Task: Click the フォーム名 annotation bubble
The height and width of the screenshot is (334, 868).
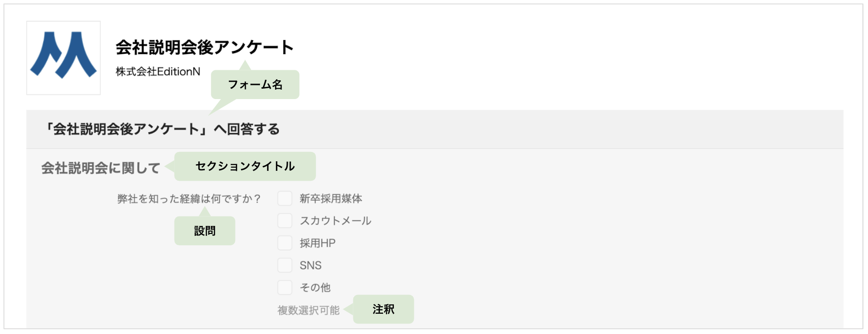Action: [x=255, y=84]
